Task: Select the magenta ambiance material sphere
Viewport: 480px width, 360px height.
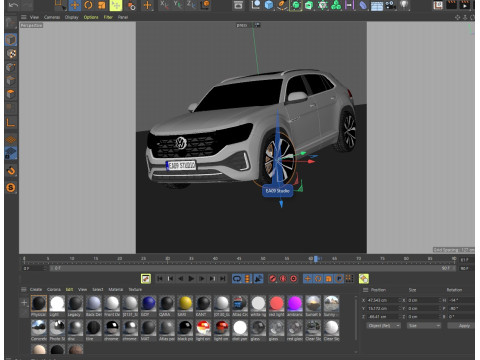Action: tap(295, 303)
